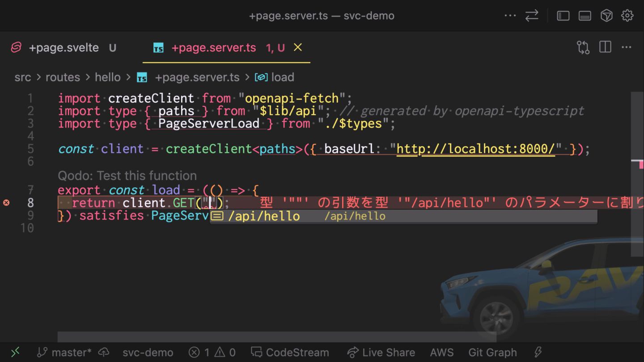This screenshot has width=644, height=362.
Task: Toggle the primary sidebar visibility
Action: coord(563,16)
